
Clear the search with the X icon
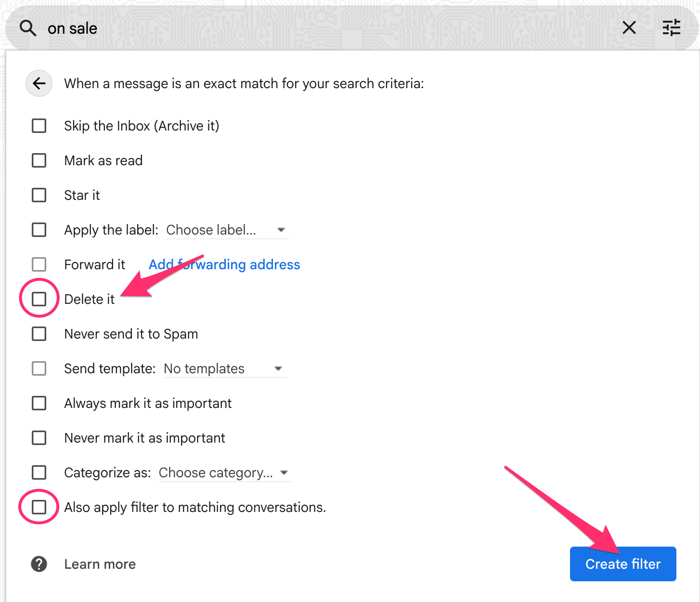tap(629, 28)
